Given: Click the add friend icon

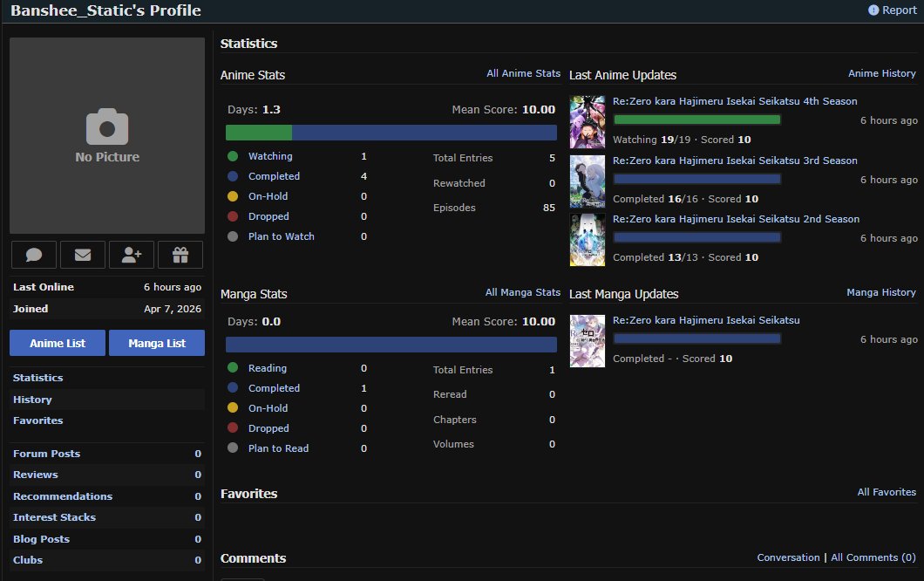Looking at the screenshot, I should pyautogui.click(x=132, y=255).
